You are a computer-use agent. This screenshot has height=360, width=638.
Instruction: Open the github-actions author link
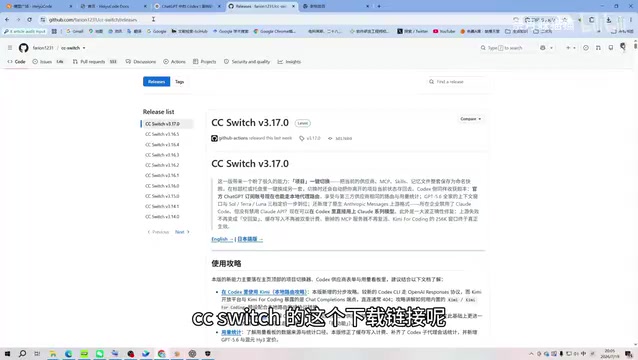(x=233, y=138)
